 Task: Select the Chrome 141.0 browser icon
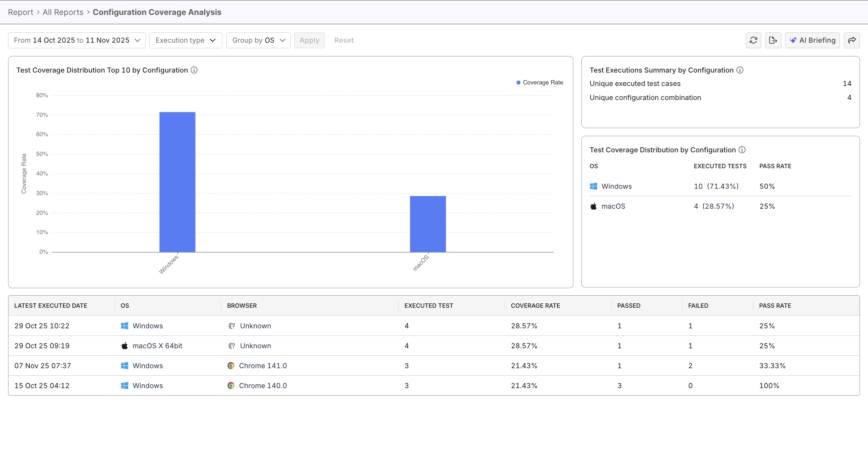pyautogui.click(x=231, y=365)
